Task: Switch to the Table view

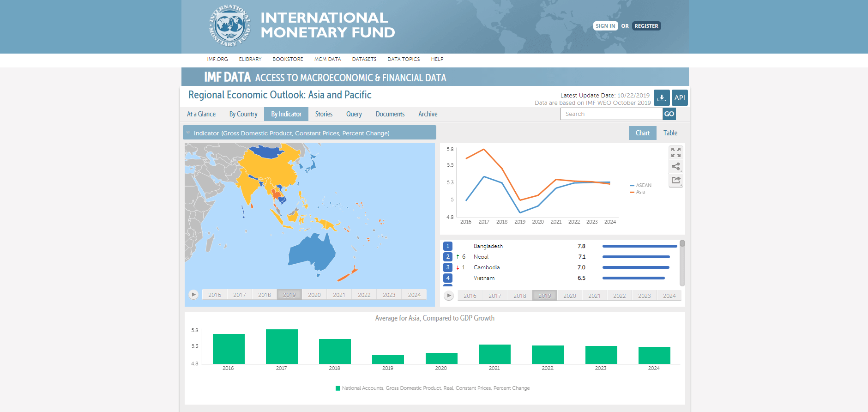Action: [x=670, y=133]
